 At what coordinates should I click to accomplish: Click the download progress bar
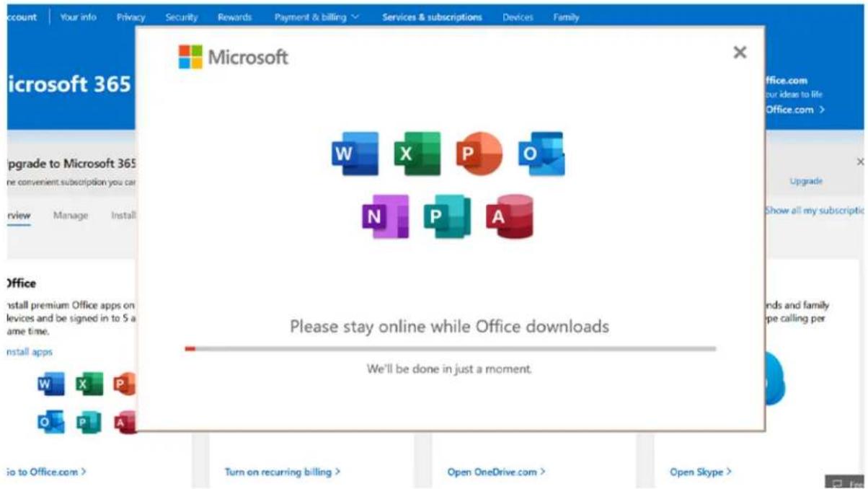pyautogui.click(x=450, y=348)
